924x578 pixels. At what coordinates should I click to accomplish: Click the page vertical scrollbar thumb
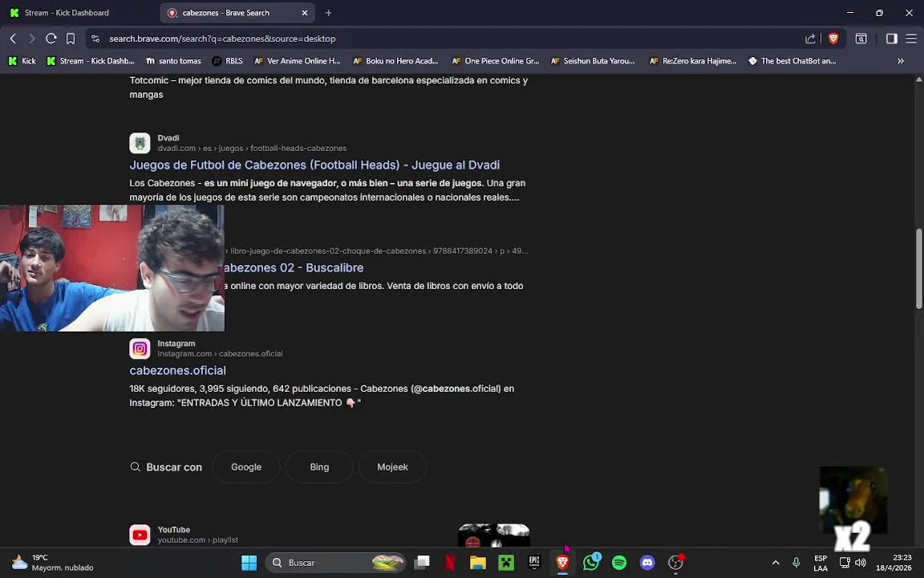(x=918, y=268)
